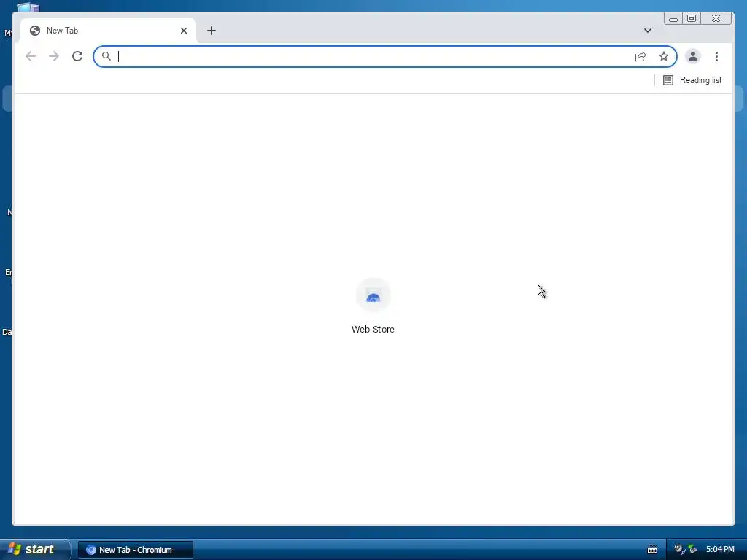Share this page icon

(640, 57)
